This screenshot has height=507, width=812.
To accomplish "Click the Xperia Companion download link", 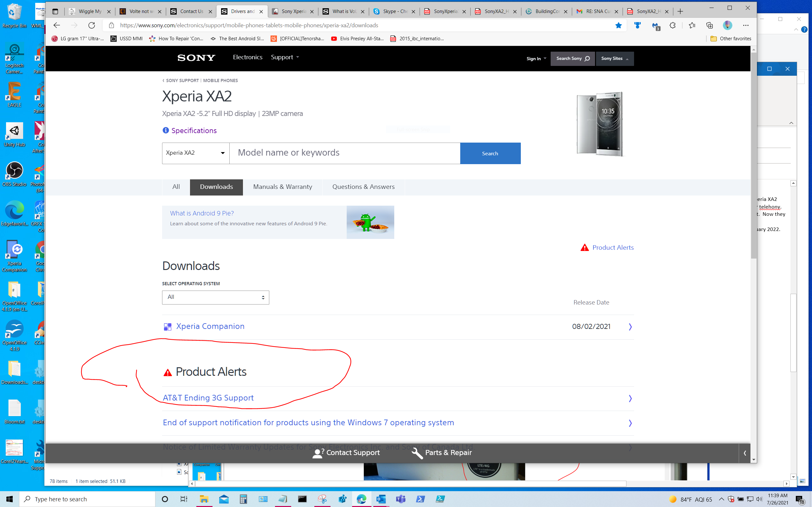I will (x=210, y=326).
